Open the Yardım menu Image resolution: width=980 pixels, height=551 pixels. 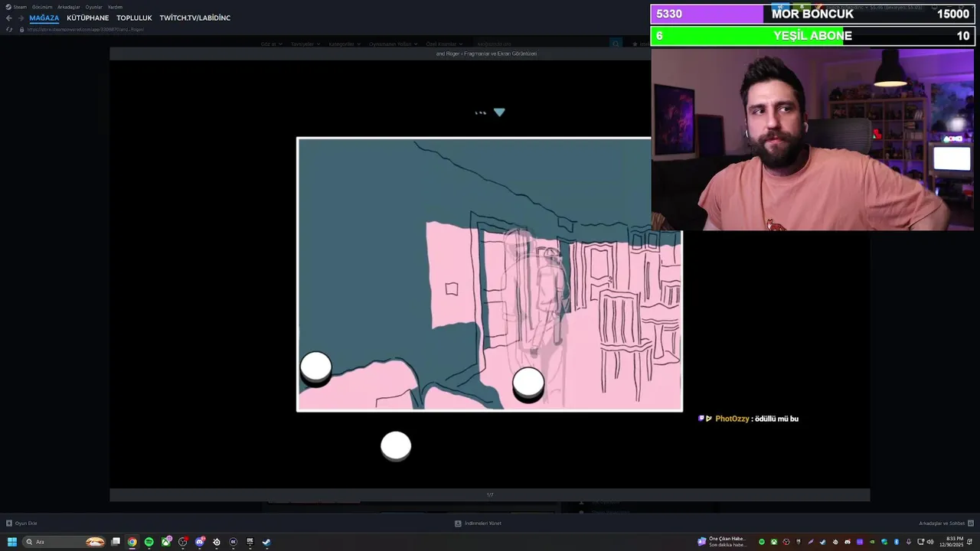(115, 7)
